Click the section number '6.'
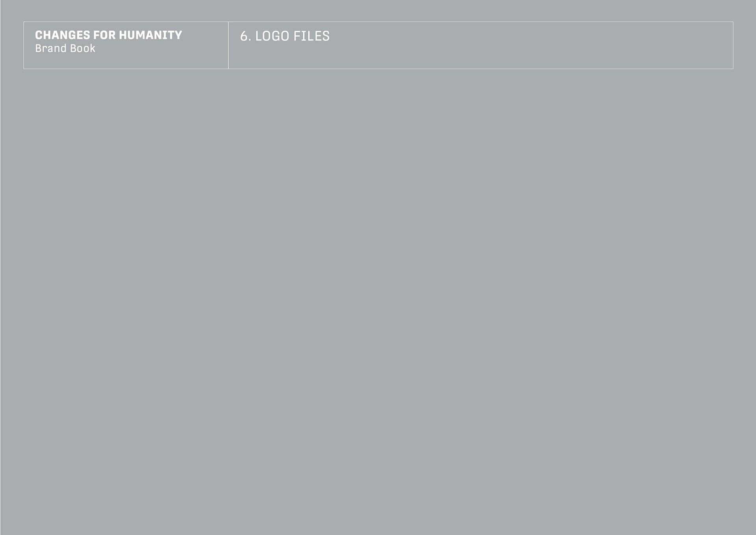756x535 pixels. pyautogui.click(x=246, y=36)
